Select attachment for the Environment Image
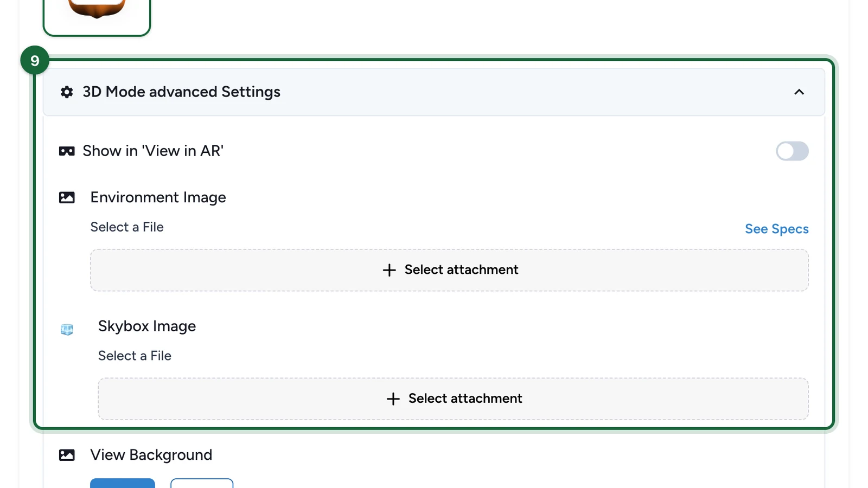 click(449, 270)
